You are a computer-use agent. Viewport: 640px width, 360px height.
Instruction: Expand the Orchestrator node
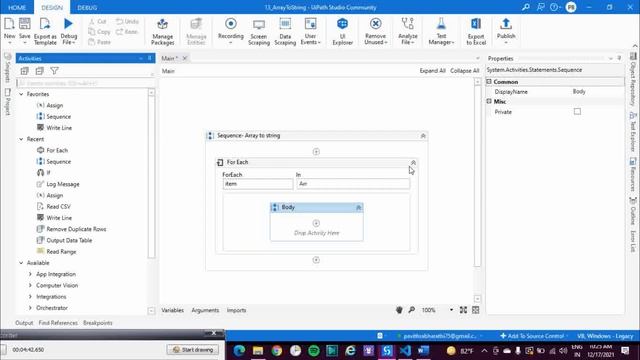click(30, 308)
